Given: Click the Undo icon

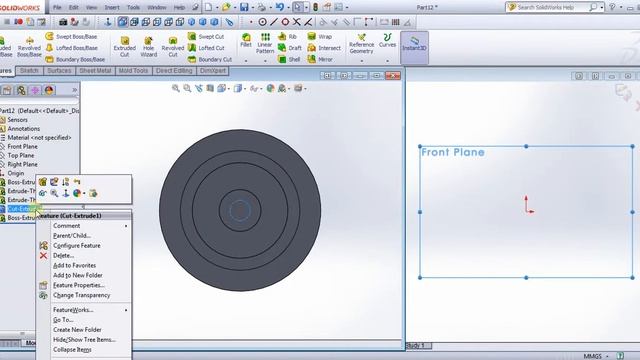Looking at the screenshot, I should [280, 7].
